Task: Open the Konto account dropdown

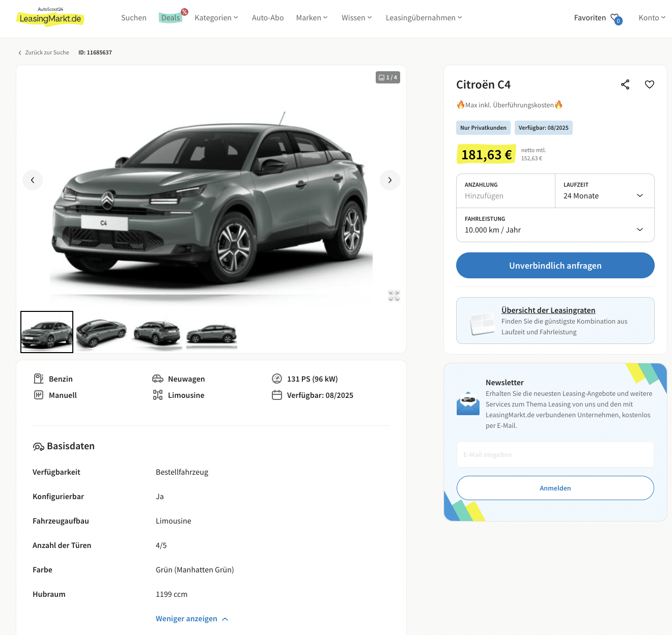Action: tap(652, 18)
